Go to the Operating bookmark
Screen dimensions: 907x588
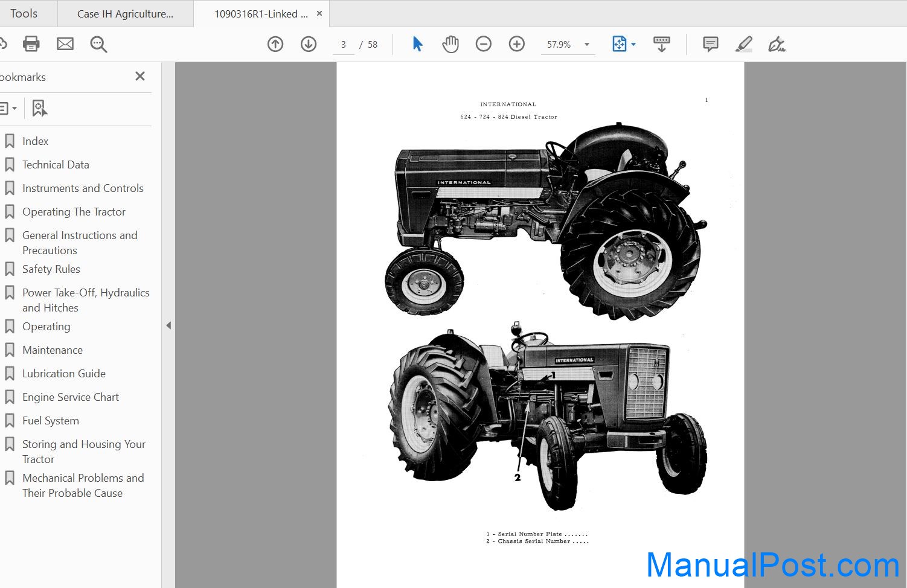point(46,327)
